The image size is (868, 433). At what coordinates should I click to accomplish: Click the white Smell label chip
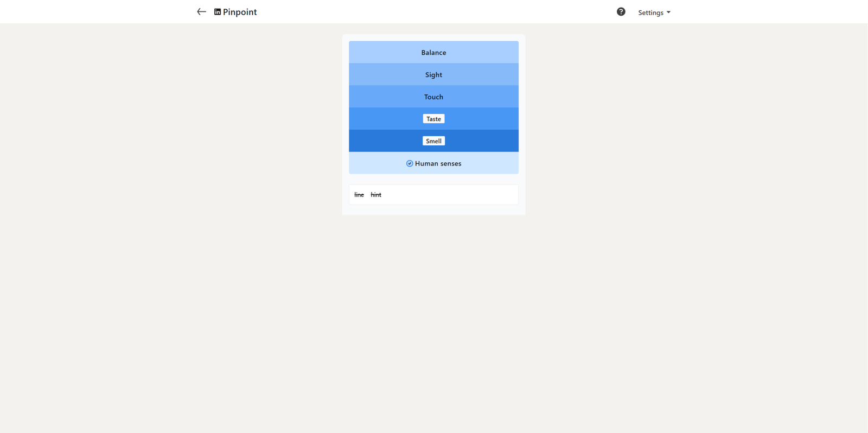[x=433, y=141]
